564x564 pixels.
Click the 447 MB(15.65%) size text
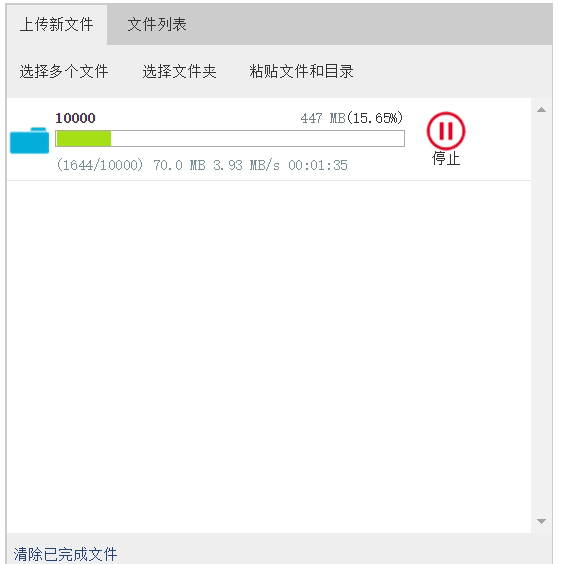(x=351, y=118)
